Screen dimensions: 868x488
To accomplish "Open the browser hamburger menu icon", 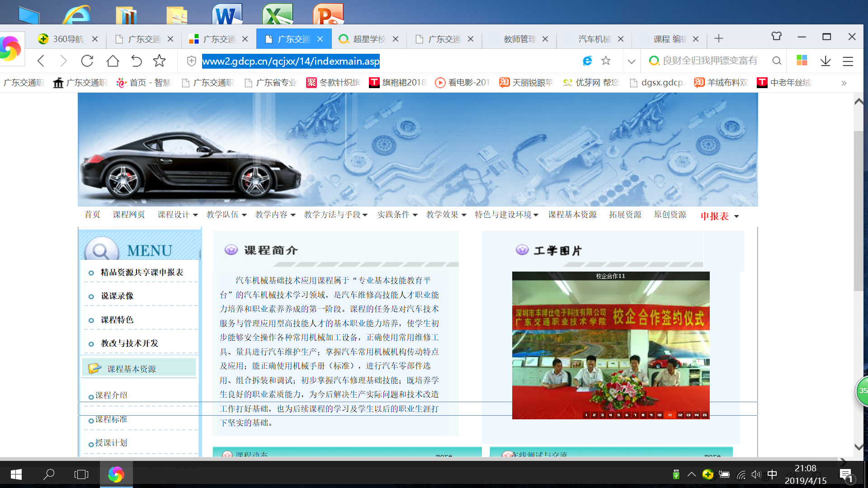I will pyautogui.click(x=848, y=61).
